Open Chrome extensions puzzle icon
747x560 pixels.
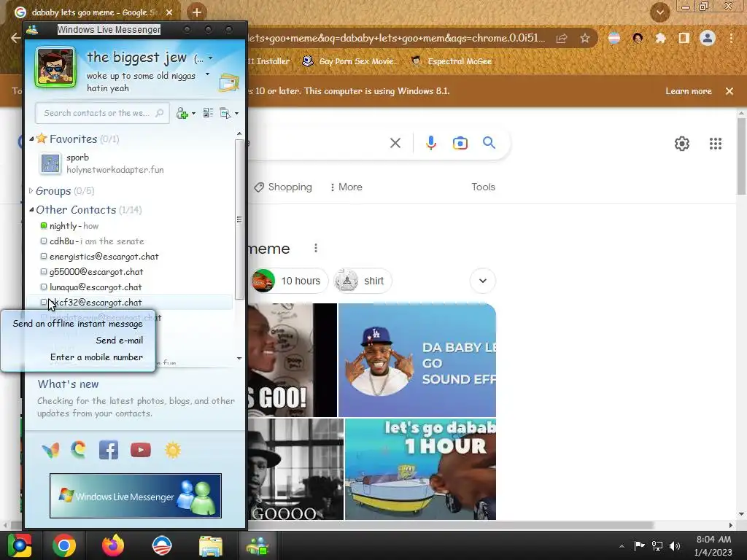pyautogui.click(x=660, y=38)
